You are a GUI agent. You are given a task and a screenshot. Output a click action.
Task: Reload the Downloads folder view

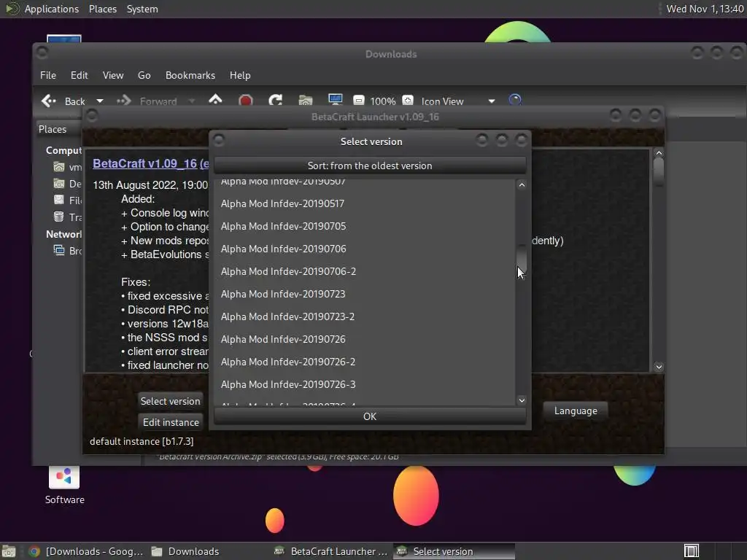click(x=275, y=101)
